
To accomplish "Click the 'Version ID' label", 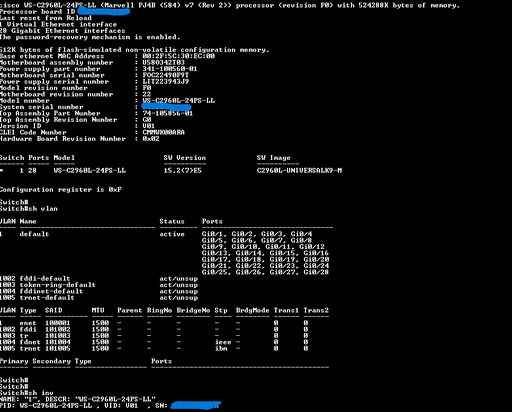I will click(20, 126).
